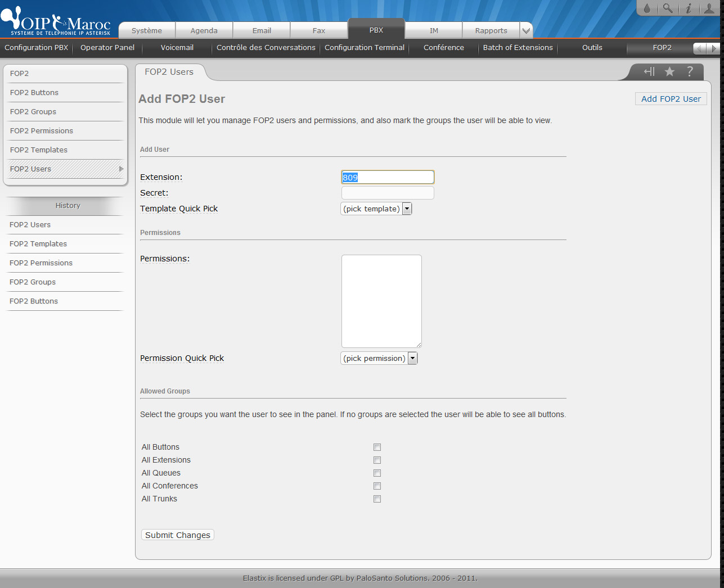Open search via the magnifier icon
The width and height of the screenshot is (724, 588).
click(x=667, y=8)
